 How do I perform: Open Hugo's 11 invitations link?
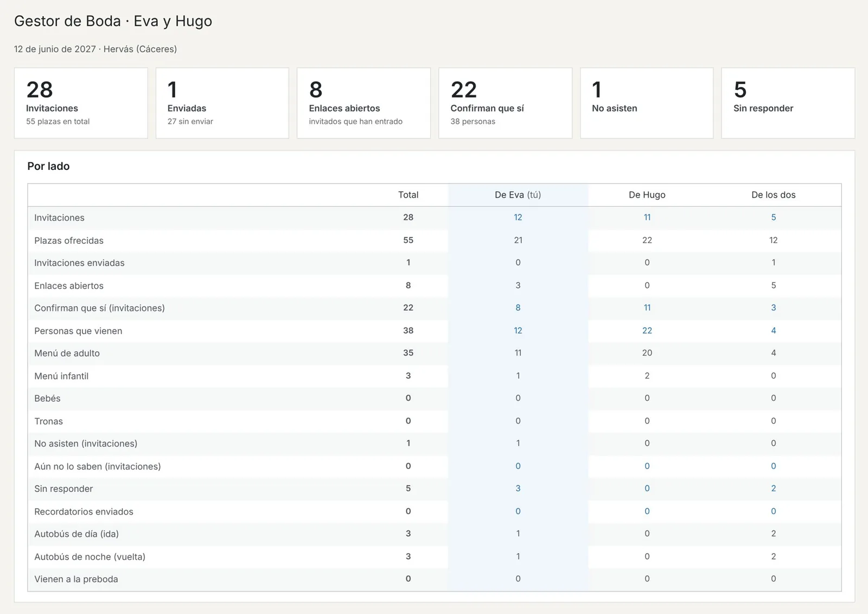pyautogui.click(x=647, y=217)
